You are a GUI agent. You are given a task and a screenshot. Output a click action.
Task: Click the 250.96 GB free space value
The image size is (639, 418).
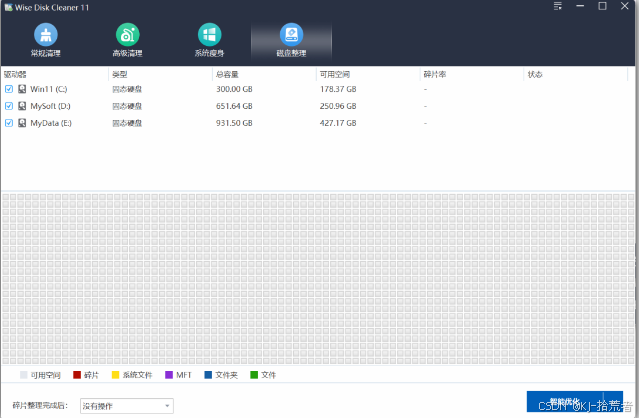pos(338,106)
